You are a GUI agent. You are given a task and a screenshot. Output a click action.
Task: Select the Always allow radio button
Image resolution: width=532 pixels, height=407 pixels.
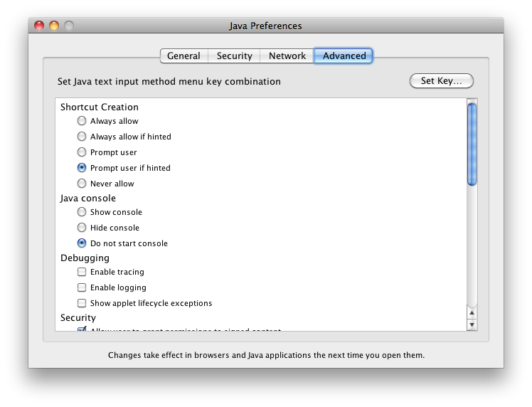click(82, 121)
